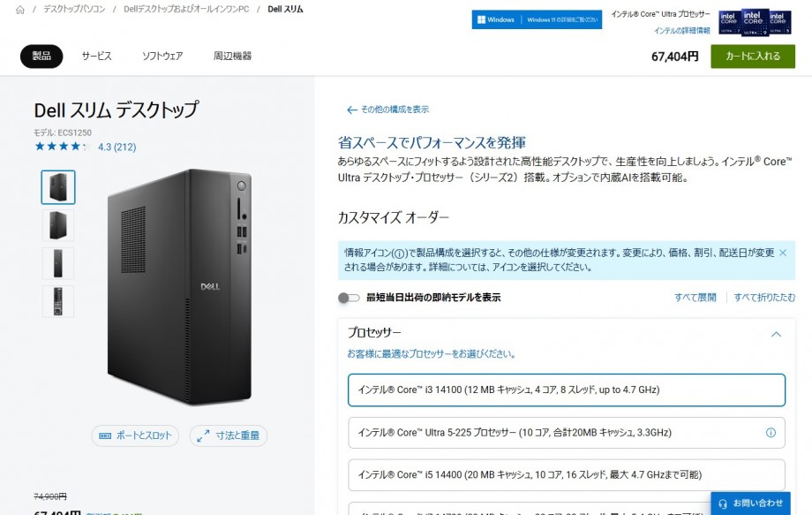The height and width of the screenshot is (515, 812).
Task: Open 寸法と重量 view
Action: 229,435
